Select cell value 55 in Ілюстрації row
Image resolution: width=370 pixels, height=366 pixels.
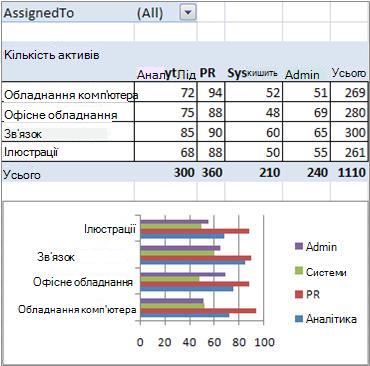click(x=320, y=152)
